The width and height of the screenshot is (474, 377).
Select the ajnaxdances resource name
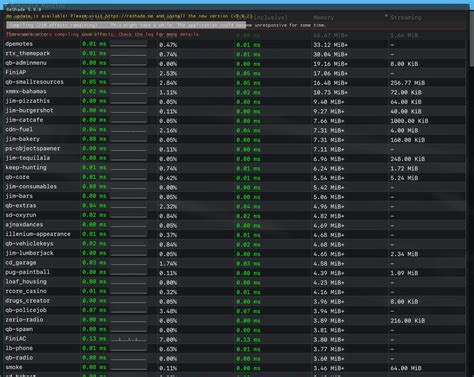[24, 225]
